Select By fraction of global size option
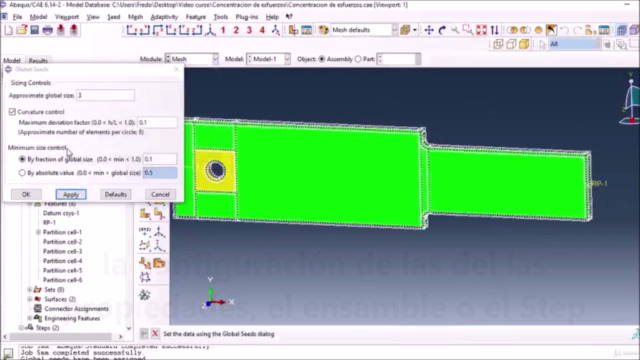The height and width of the screenshot is (360, 640). 22,159
